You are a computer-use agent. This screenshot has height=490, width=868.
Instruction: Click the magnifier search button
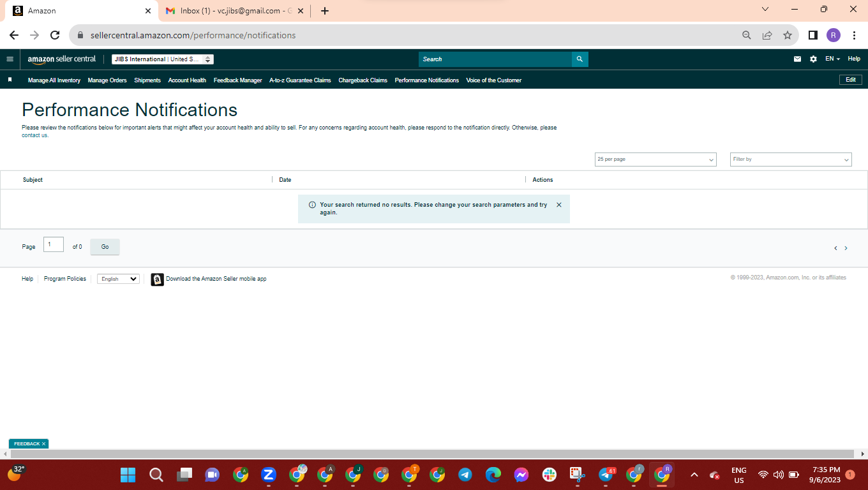(x=580, y=59)
